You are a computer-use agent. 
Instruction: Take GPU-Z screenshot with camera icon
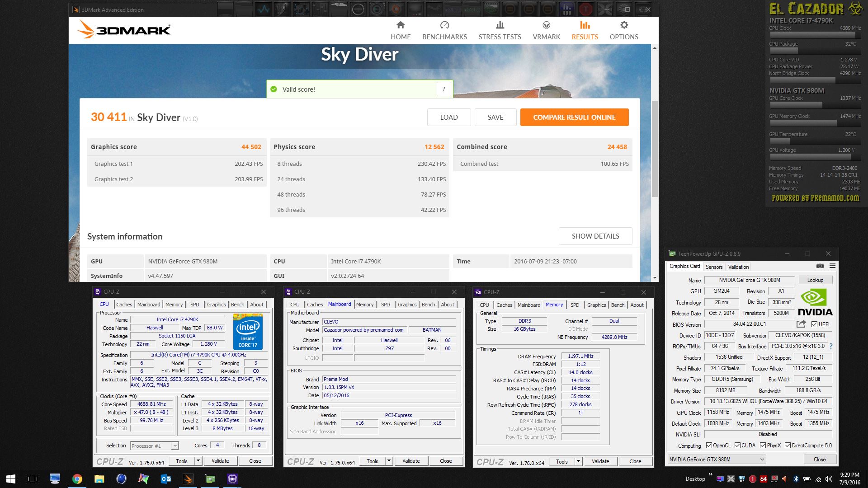820,266
